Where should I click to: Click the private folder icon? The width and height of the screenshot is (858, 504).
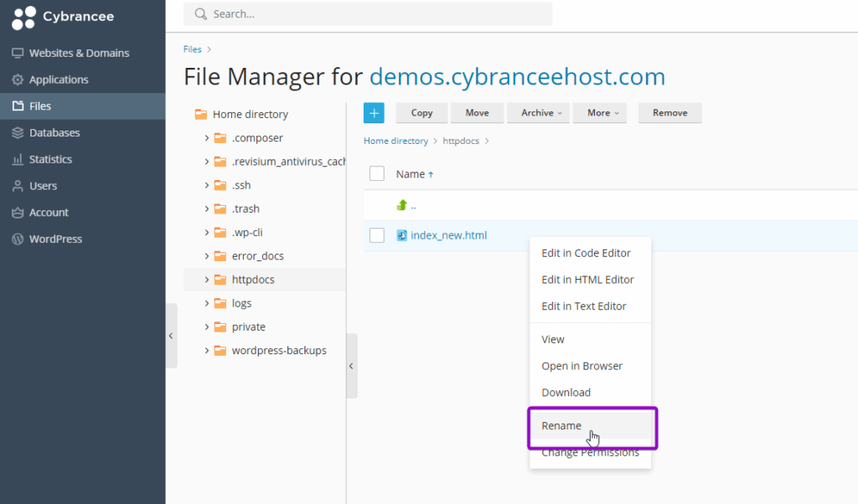coord(220,327)
